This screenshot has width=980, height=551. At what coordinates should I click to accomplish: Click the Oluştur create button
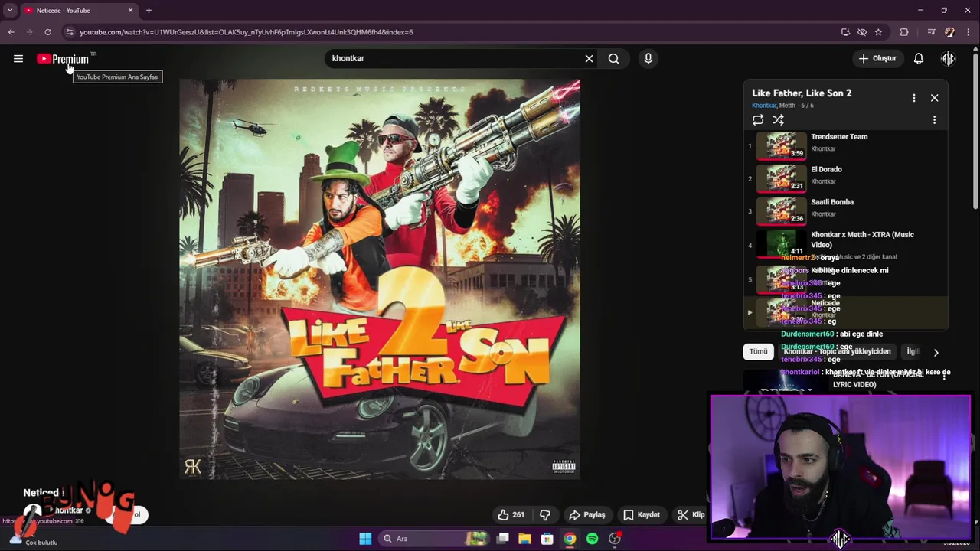click(x=877, y=58)
